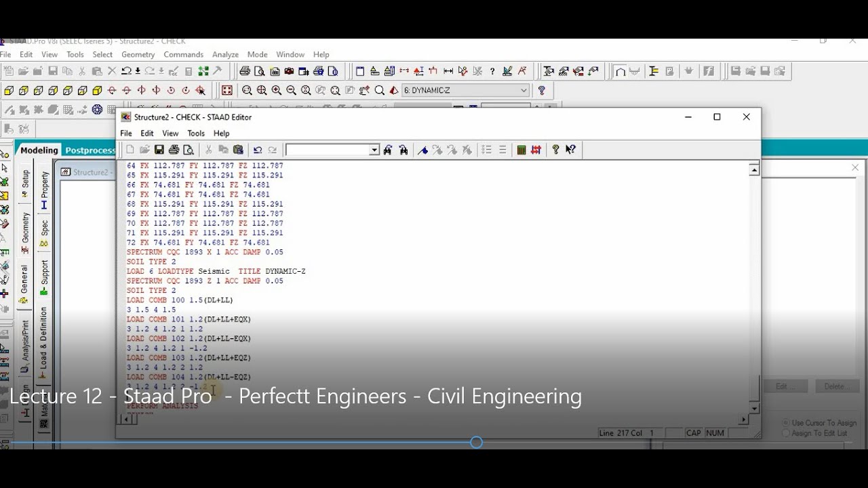Viewport: 868px width, 488px height.
Task: Click the cut scissors icon in main toolbar
Action: [82, 71]
